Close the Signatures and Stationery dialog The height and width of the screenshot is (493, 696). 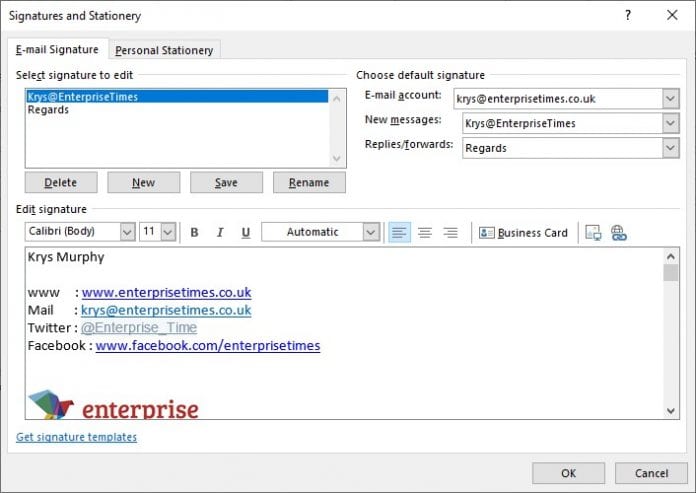[672, 16]
